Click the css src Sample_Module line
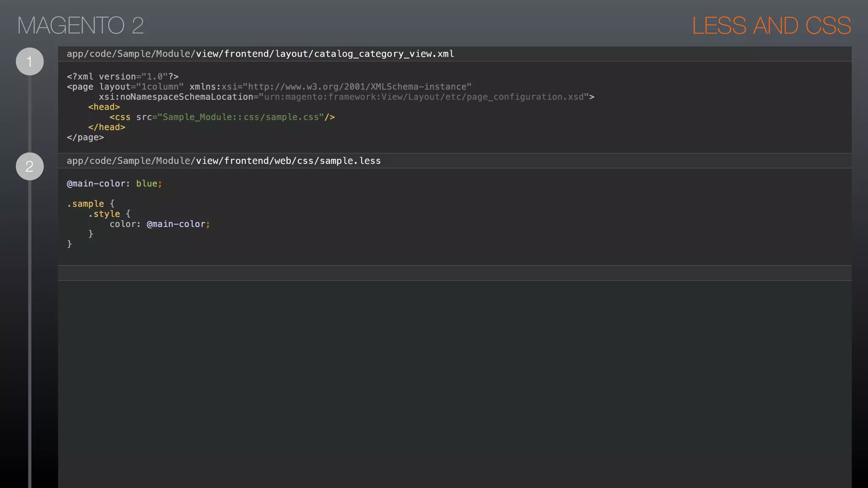Screen dimensions: 868x488 click(x=222, y=117)
